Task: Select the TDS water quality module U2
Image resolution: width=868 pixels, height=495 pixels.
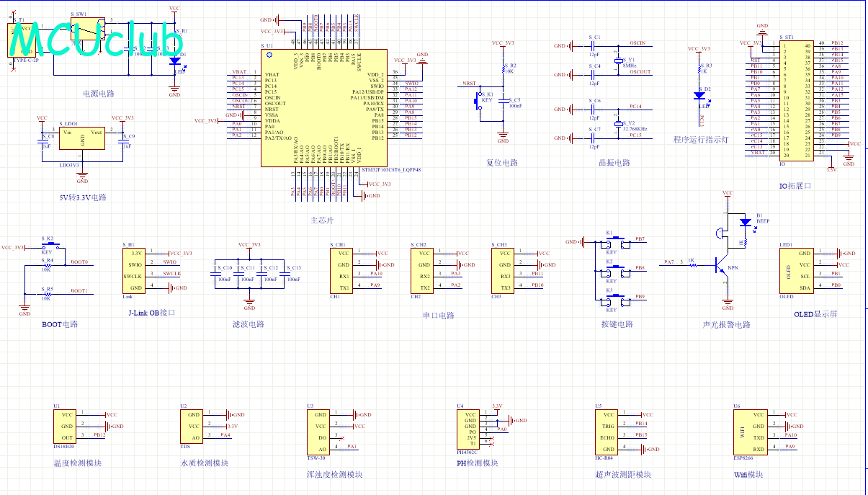Action: (194, 426)
